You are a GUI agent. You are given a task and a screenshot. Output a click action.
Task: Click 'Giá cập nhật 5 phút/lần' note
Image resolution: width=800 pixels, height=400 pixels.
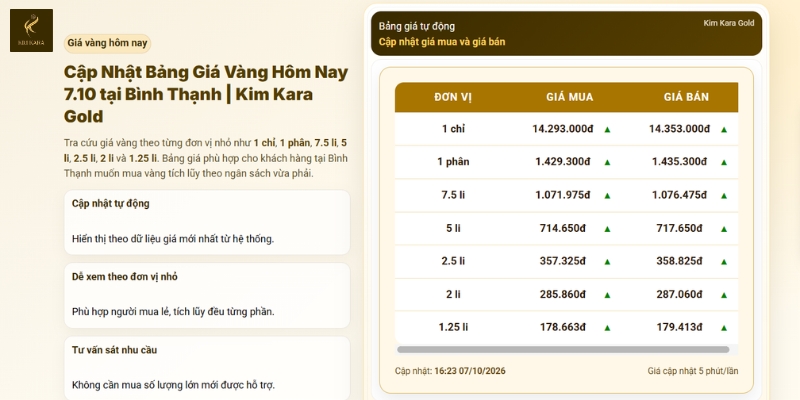693,371
